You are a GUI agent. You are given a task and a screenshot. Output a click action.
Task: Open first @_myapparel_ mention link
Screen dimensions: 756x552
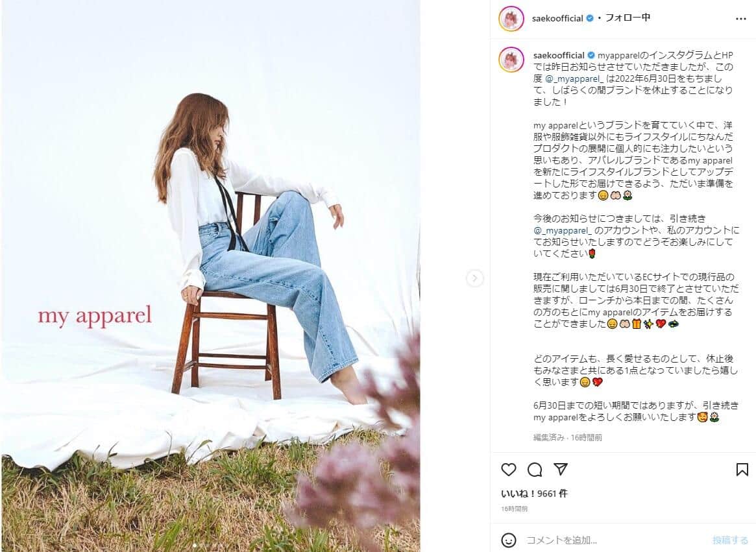pyautogui.click(x=574, y=78)
